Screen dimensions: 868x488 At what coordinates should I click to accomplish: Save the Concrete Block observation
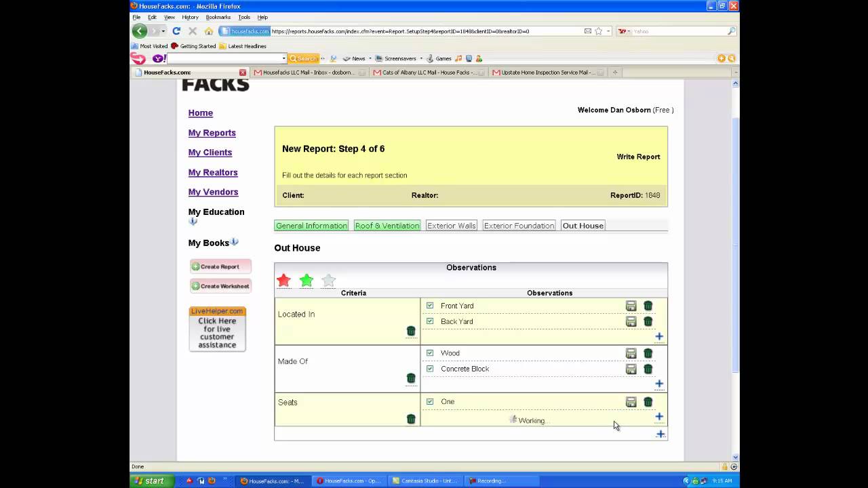(x=631, y=369)
